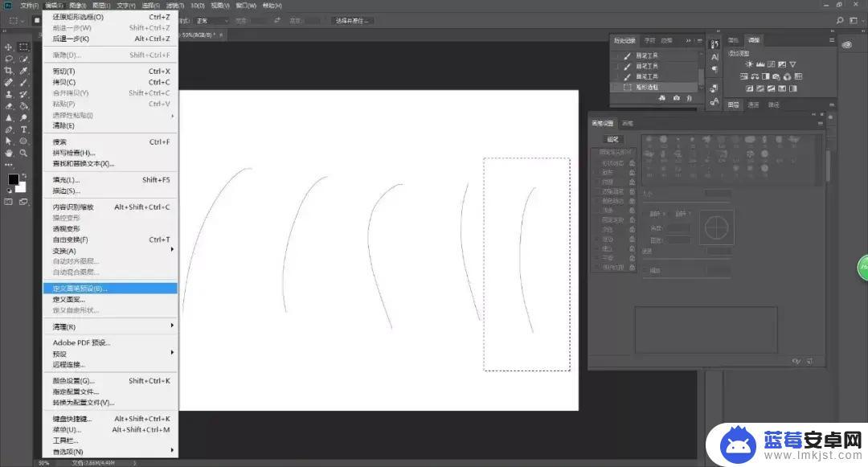868x467 pixels.
Task: Select the Paint Bucket tool
Action: coord(23,106)
